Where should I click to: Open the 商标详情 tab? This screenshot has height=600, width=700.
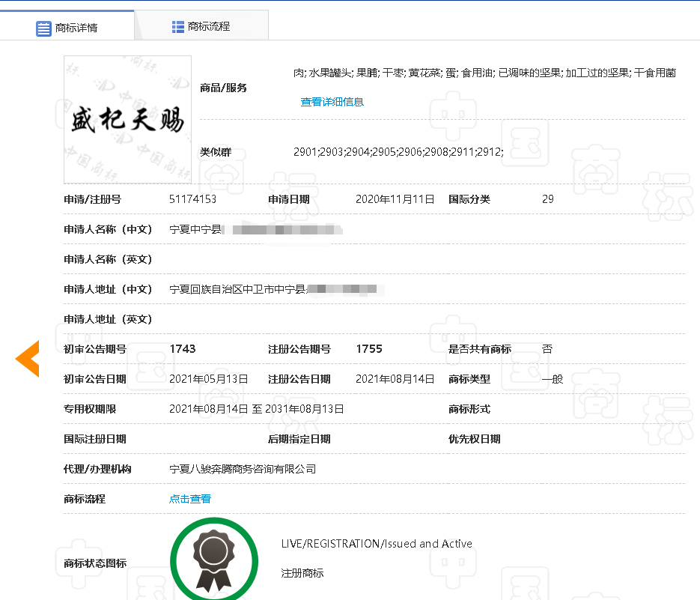tap(67, 26)
